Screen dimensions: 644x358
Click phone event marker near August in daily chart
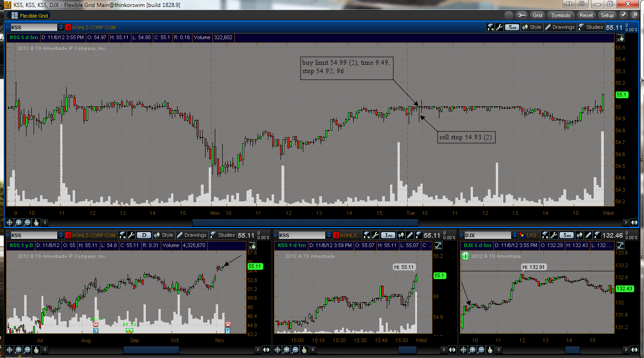click(96, 324)
